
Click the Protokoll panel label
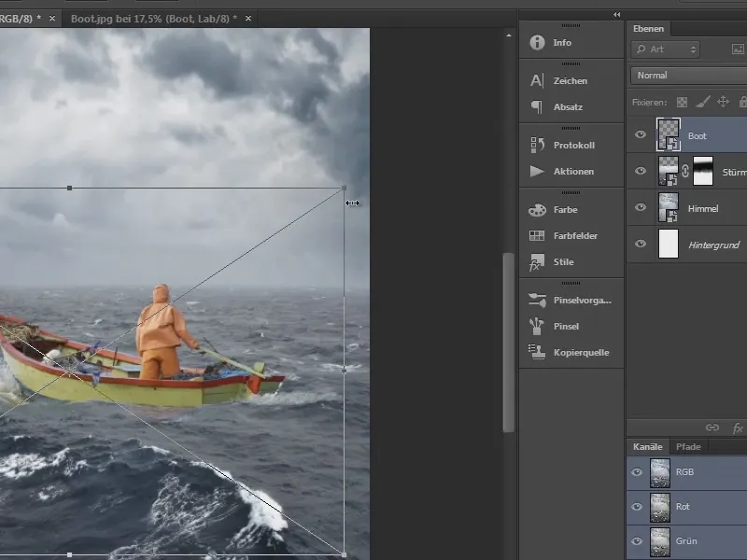click(x=574, y=145)
